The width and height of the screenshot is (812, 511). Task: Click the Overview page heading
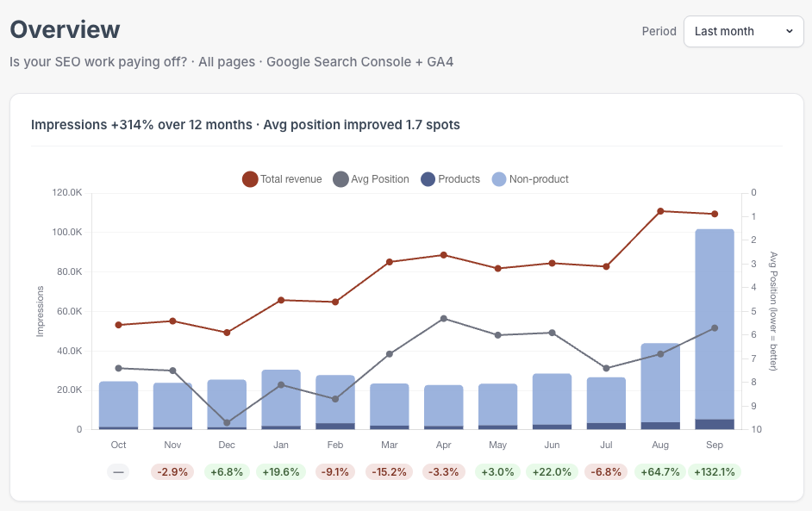click(65, 29)
